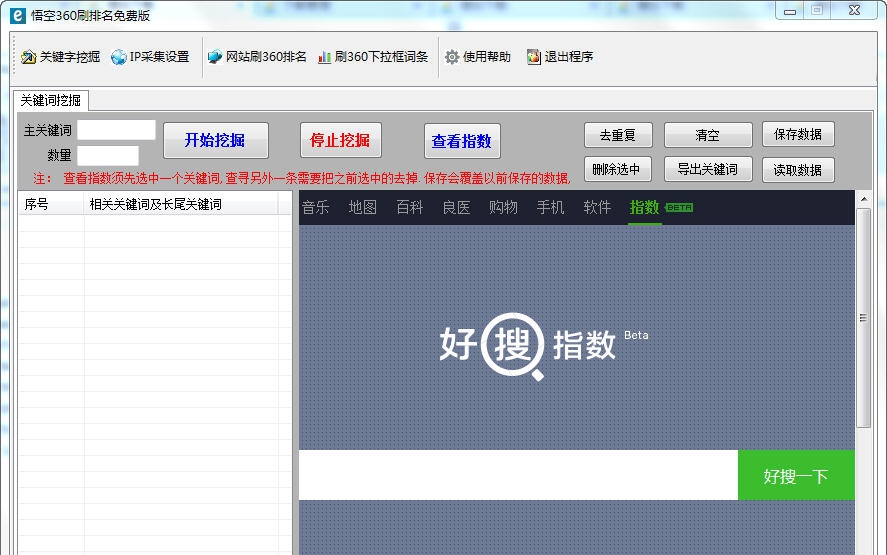Click the green 好搜一下 button
The image size is (887, 555).
tap(796, 475)
